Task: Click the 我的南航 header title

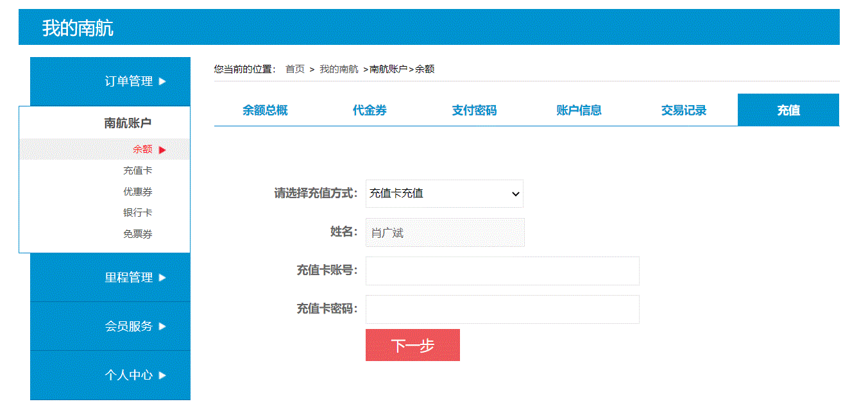Action: (x=78, y=28)
